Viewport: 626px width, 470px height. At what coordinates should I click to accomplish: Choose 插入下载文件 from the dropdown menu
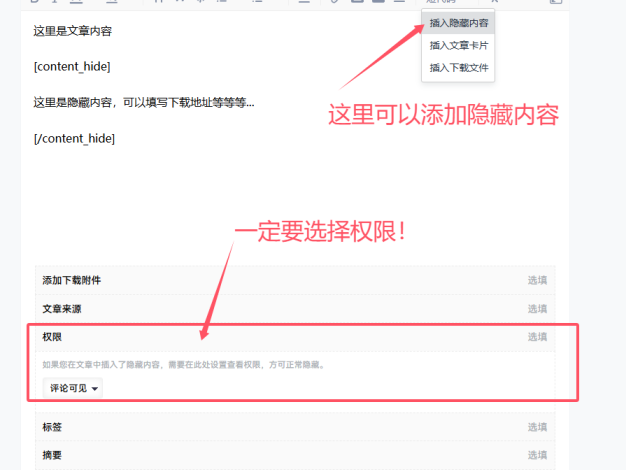coord(458,68)
